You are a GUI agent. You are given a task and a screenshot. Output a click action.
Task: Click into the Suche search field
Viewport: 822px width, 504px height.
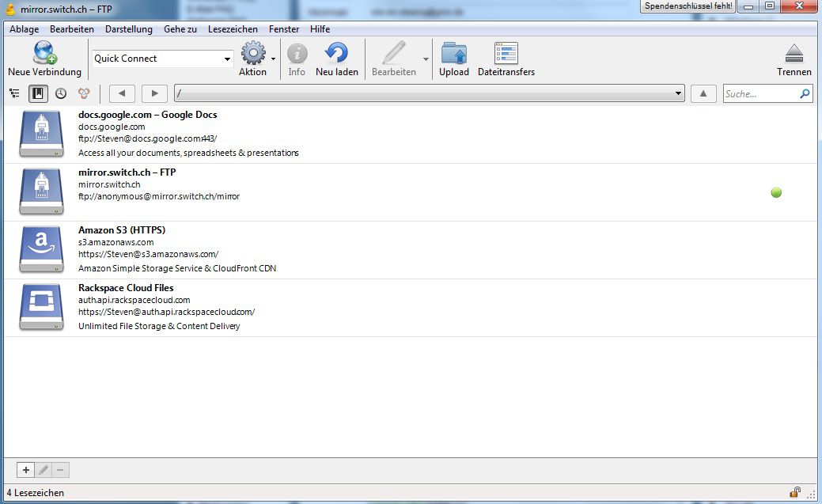pyautogui.click(x=759, y=93)
